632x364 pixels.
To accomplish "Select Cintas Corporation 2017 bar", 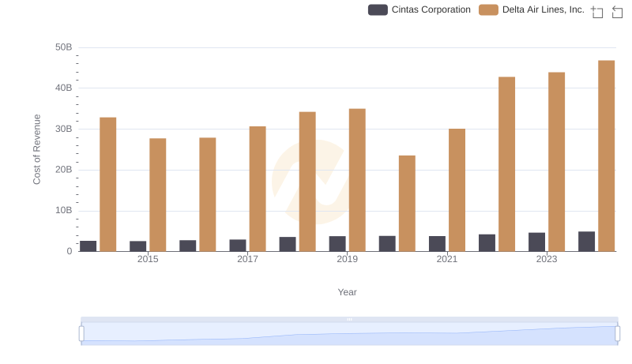I will click(x=238, y=246).
